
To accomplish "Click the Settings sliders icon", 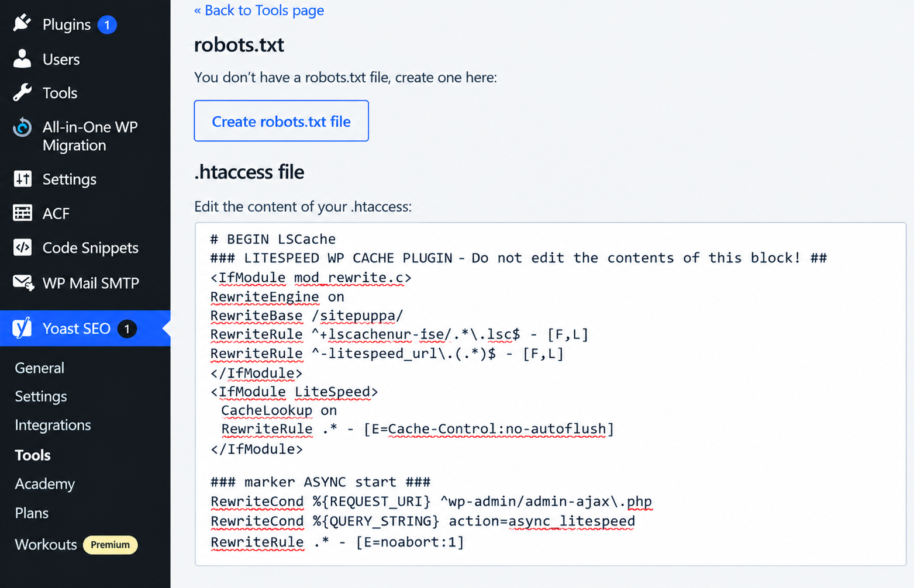I will (x=22, y=179).
